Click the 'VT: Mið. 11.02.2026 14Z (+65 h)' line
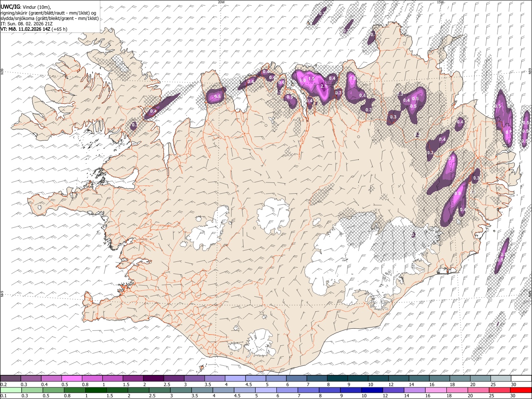The image size is (532, 399). coord(34,29)
